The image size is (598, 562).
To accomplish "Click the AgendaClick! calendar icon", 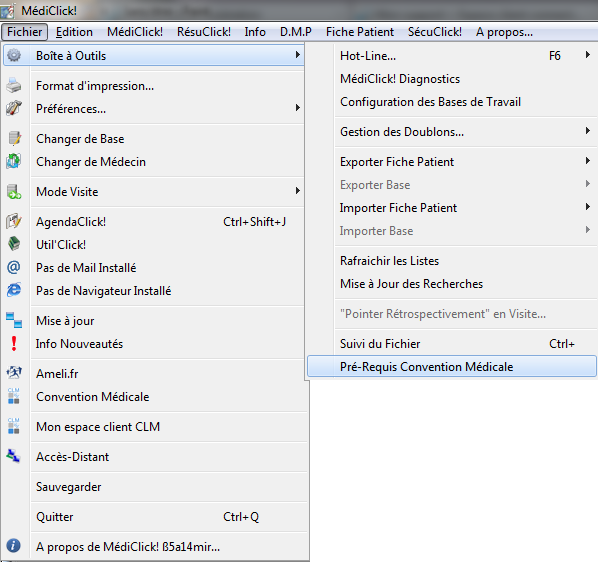I will point(14,221).
